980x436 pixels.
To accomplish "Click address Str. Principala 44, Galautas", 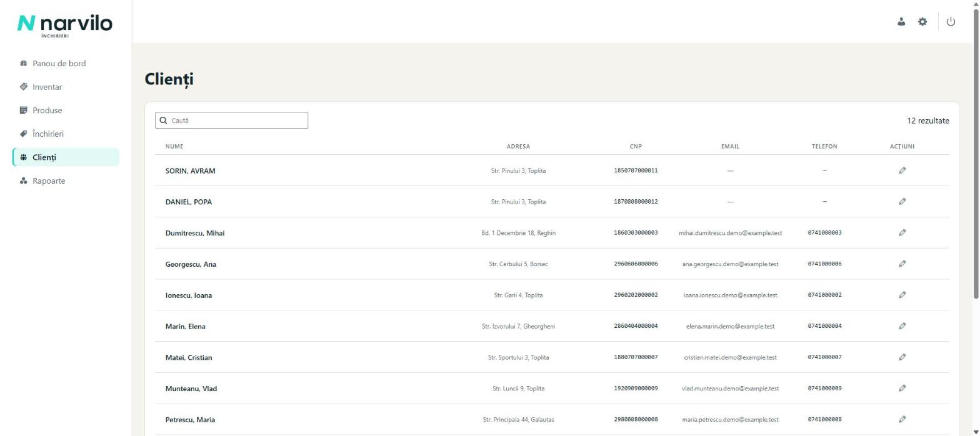I will tap(518, 420).
